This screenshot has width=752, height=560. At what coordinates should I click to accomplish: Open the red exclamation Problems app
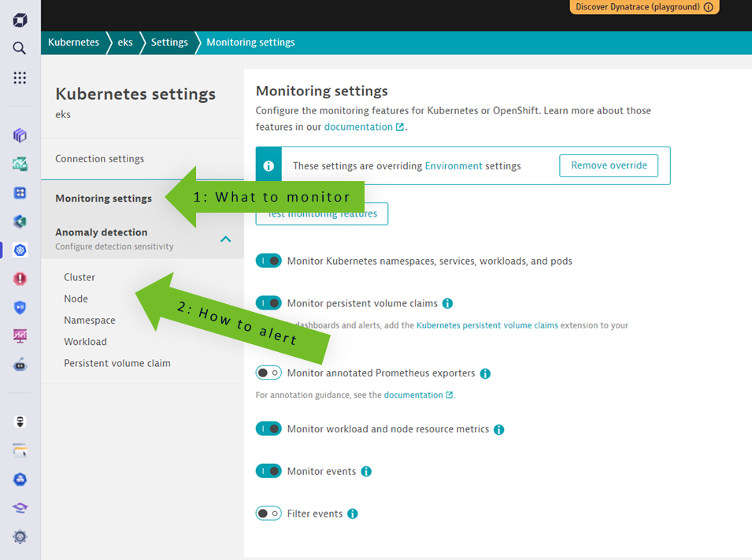point(20,279)
